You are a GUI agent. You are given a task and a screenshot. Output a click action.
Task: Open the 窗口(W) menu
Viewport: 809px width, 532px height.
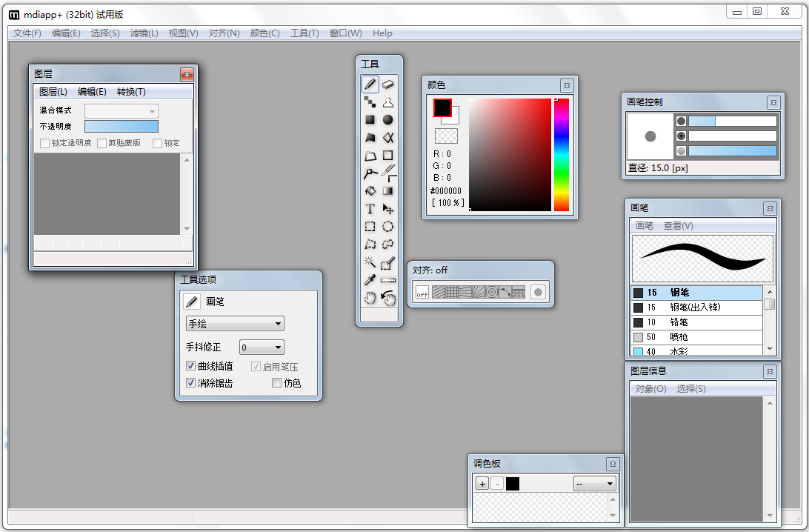[345, 33]
